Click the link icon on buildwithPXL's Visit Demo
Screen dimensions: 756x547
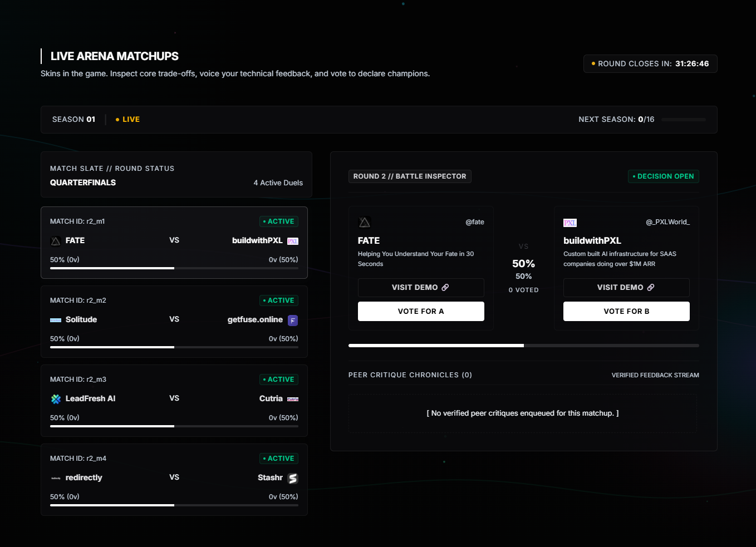coord(651,288)
